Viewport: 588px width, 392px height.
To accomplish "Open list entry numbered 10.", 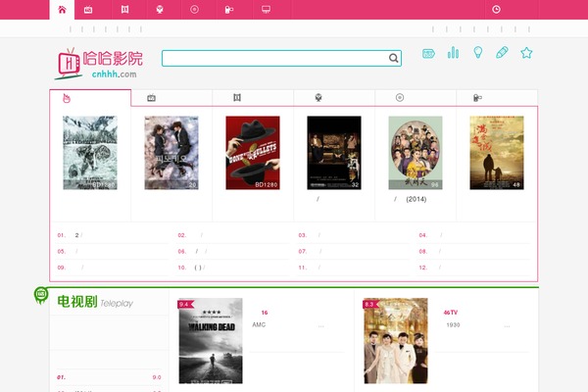I will click(232, 268).
